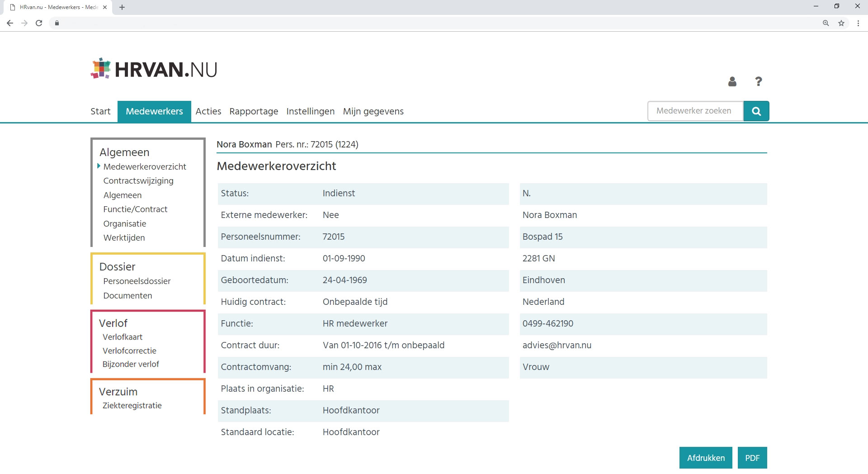The width and height of the screenshot is (868, 474).
Task: Click the Verlof section heading
Action: pos(113,323)
